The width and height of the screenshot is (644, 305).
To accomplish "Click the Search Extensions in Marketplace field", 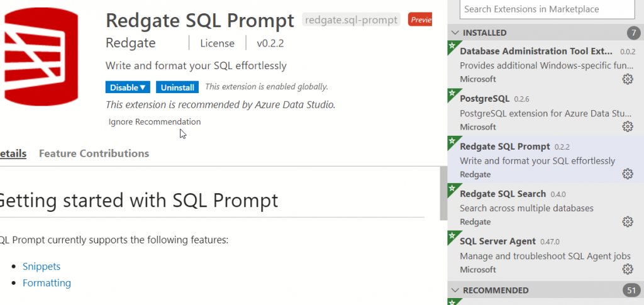I will 546,9.
